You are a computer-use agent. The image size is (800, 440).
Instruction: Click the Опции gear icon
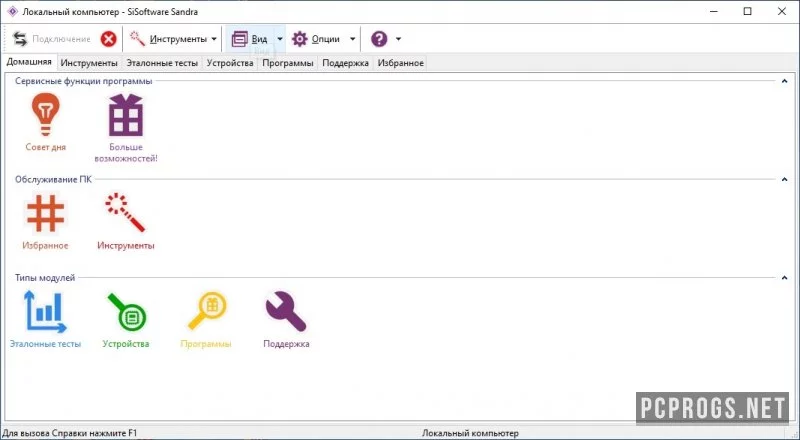point(299,39)
